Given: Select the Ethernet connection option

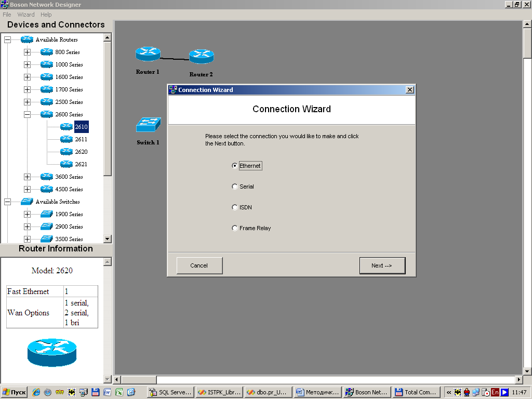Looking at the screenshot, I should pos(234,166).
